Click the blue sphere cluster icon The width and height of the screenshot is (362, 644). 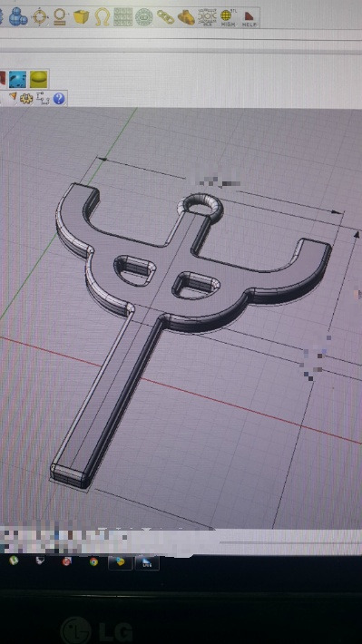point(17,17)
